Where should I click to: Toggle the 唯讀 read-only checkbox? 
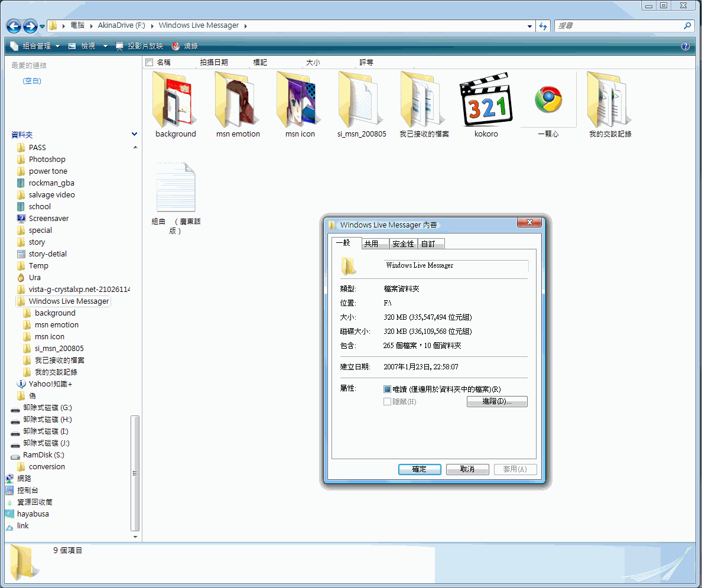point(387,389)
